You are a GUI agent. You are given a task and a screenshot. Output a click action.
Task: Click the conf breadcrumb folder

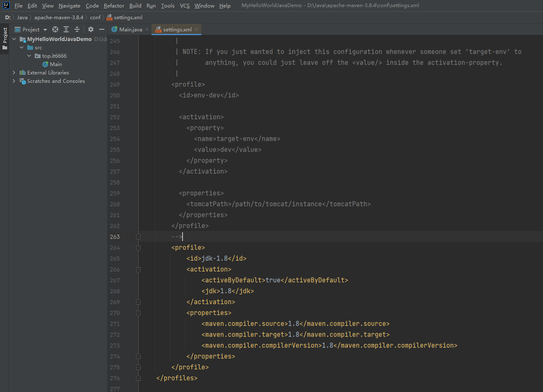click(x=95, y=17)
